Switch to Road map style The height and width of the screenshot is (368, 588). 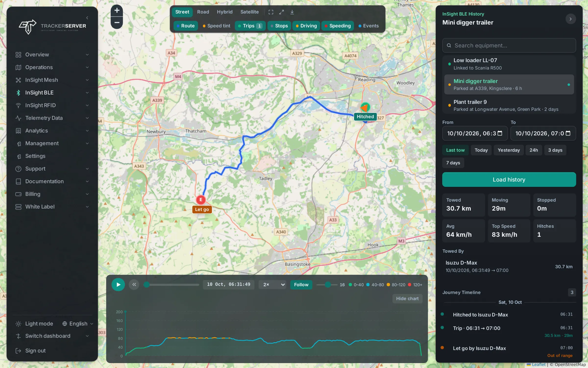tap(203, 12)
